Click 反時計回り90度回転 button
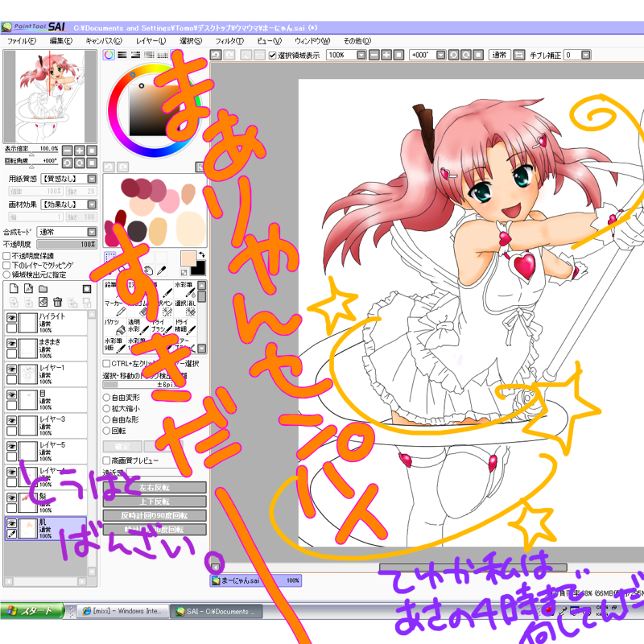 coord(155,515)
